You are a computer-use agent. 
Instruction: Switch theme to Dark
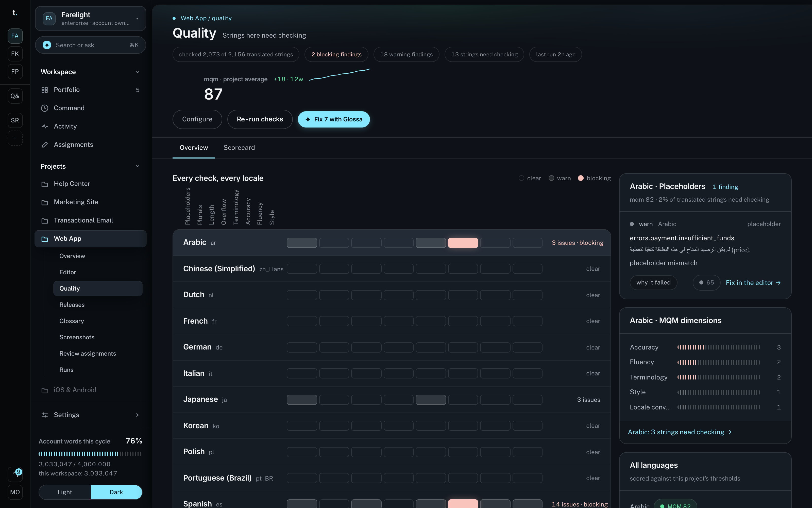[116, 492]
